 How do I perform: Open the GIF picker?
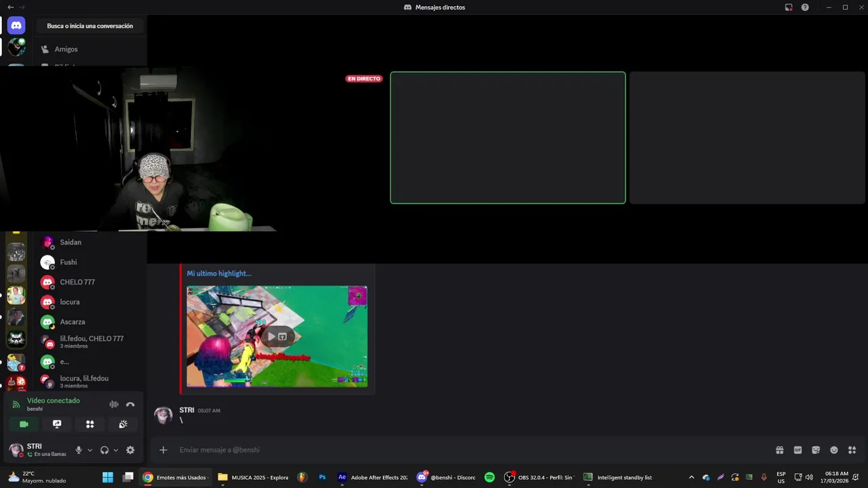tap(797, 450)
